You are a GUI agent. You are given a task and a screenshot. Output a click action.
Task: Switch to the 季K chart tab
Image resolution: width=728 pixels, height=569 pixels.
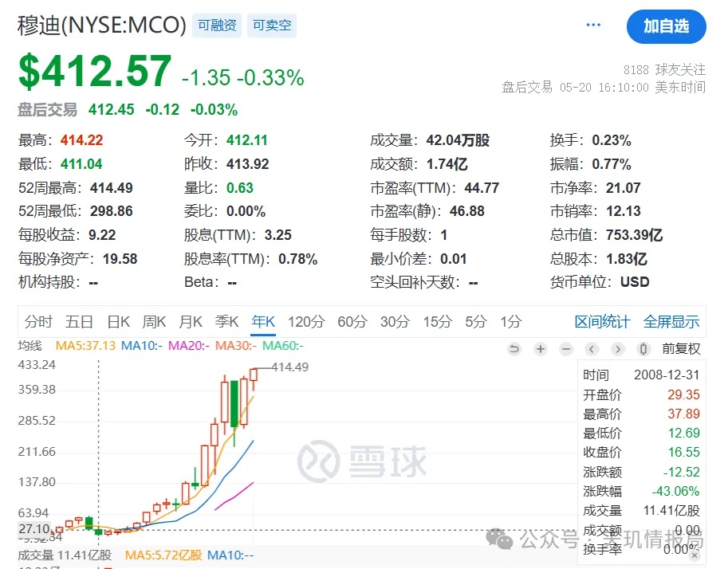(226, 322)
